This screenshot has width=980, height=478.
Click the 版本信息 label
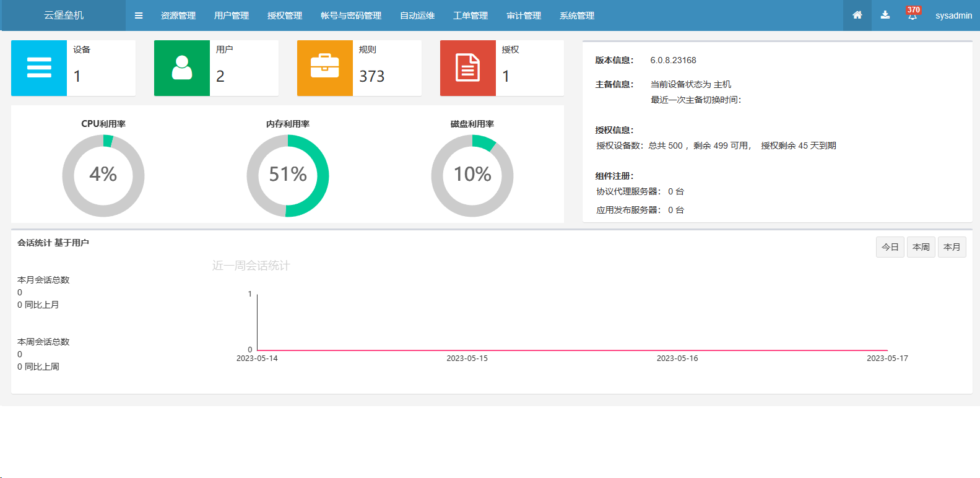pos(614,60)
